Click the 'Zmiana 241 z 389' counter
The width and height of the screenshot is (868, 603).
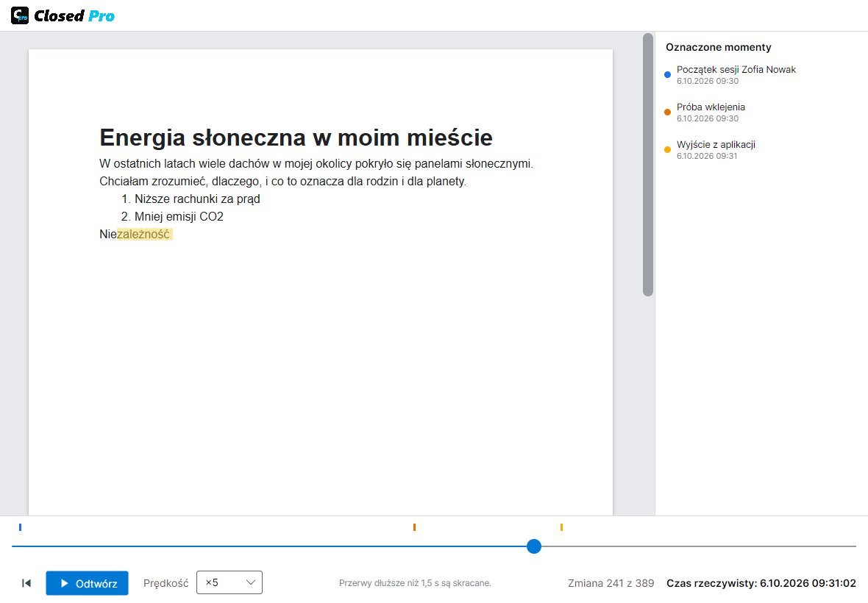(x=611, y=583)
